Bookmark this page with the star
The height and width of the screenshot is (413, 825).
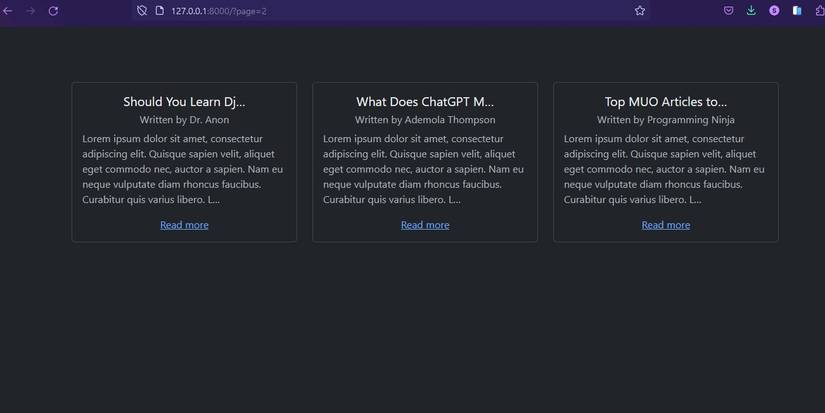640,11
